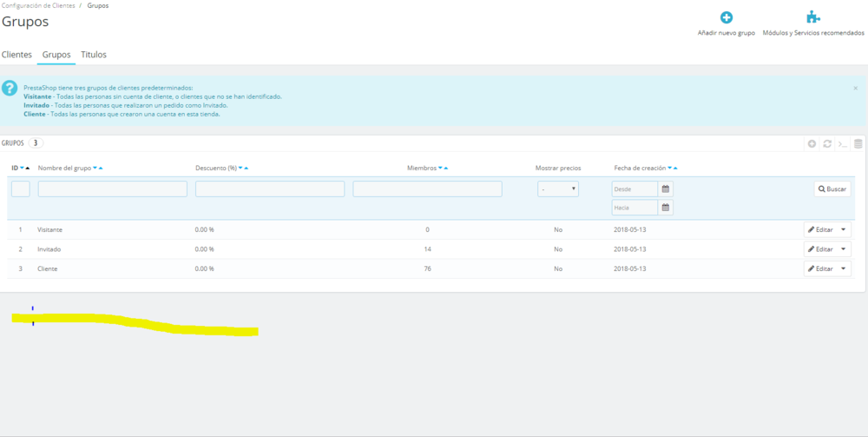Image resolution: width=868 pixels, height=437 pixels.
Task: Click the blue help question mark icon
Action: pyautogui.click(x=10, y=88)
